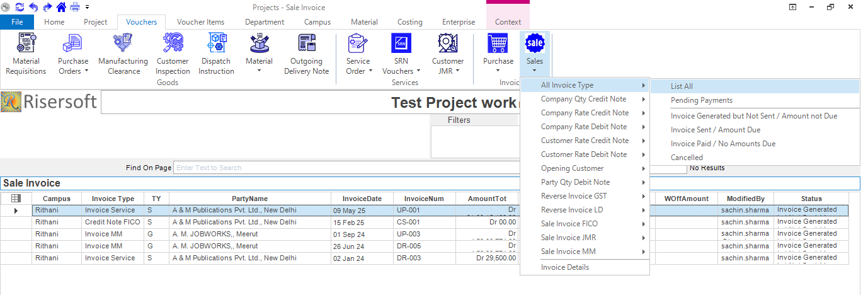This screenshot has height=295, width=868.
Task: Open the SRN Vouchers icon
Action: (x=401, y=44)
